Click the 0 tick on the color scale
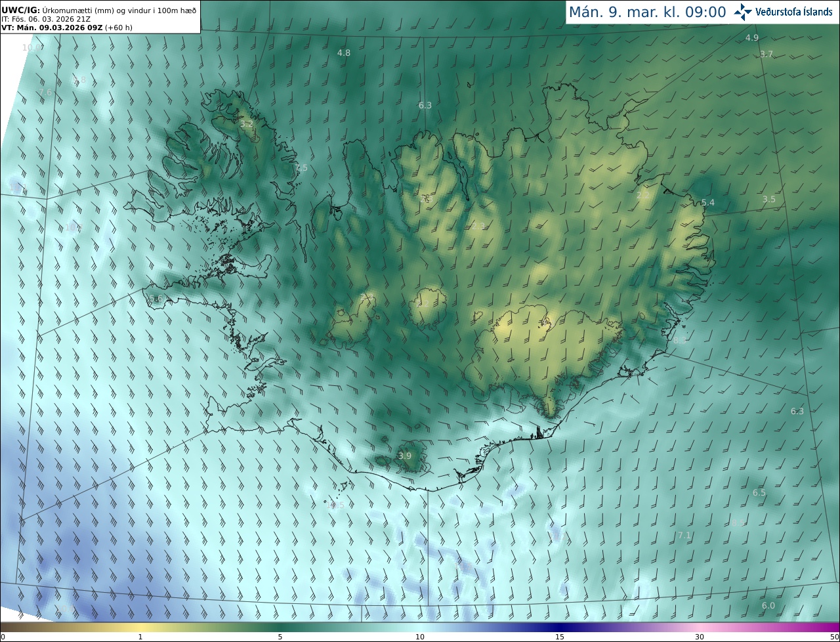840x642 pixels. (3, 637)
